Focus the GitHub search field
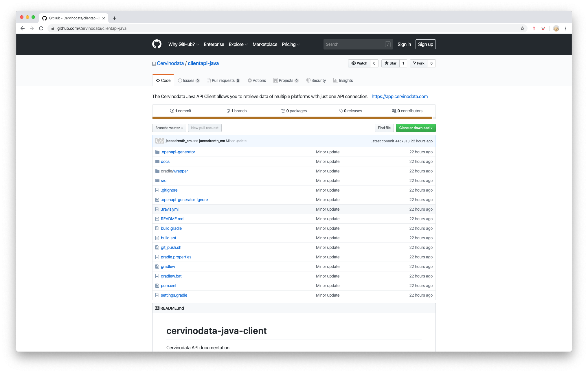 (358, 44)
